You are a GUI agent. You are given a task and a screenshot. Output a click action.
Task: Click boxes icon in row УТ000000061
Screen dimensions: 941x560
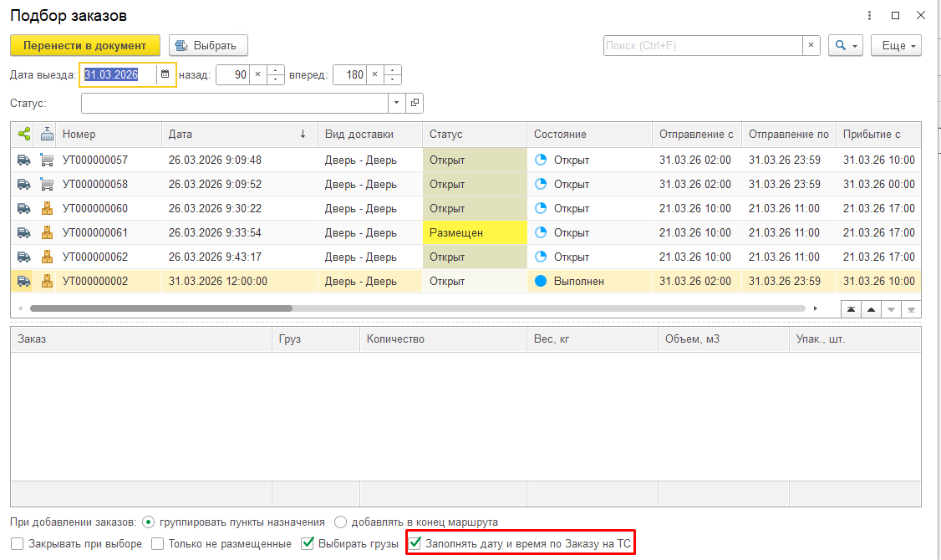pyautogui.click(x=47, y=232)
